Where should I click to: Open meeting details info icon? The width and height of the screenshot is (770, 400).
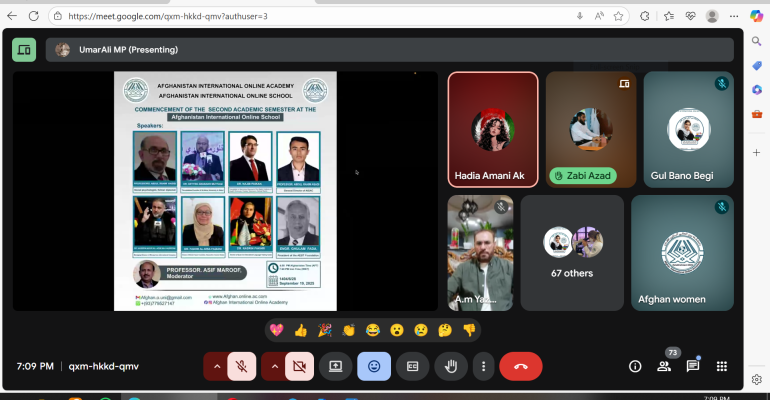[x=634, y=366]
